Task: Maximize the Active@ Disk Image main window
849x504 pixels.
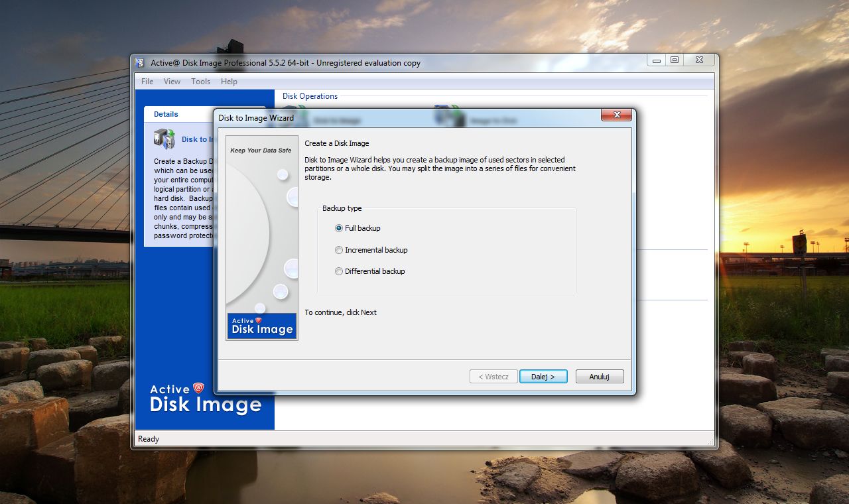Action: (675, 60)
